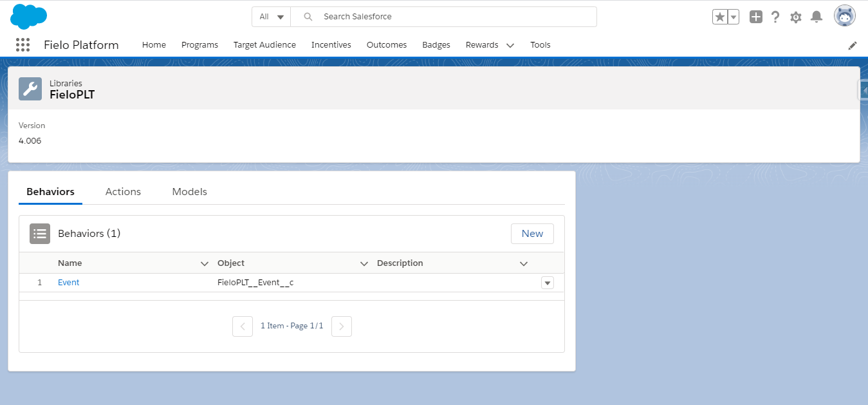Image resolution: width=868 pixels, height=405 pixels.
Task: Open the Event behavior link
Action: (x=68, y=283)
